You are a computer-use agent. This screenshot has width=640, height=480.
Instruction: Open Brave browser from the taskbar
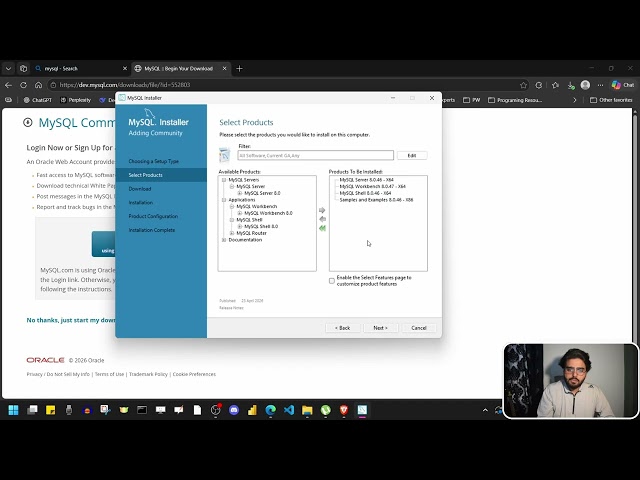[x=344, y=410]
